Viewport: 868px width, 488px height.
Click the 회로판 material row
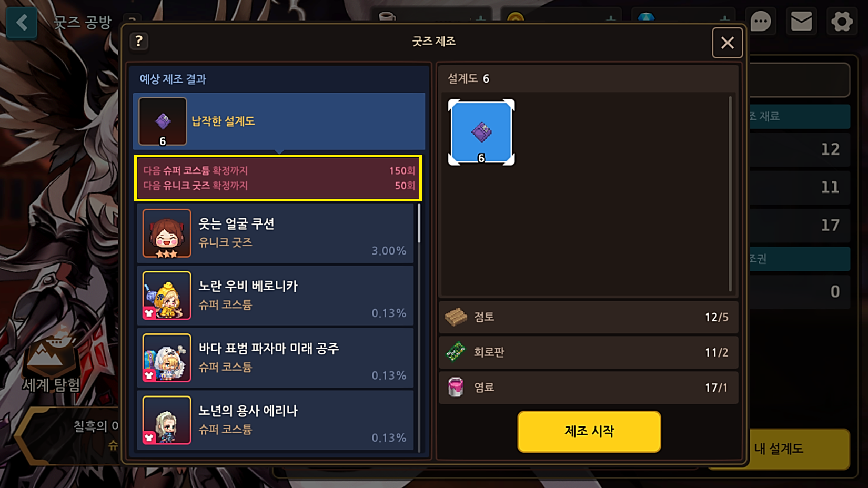(588, 352)
